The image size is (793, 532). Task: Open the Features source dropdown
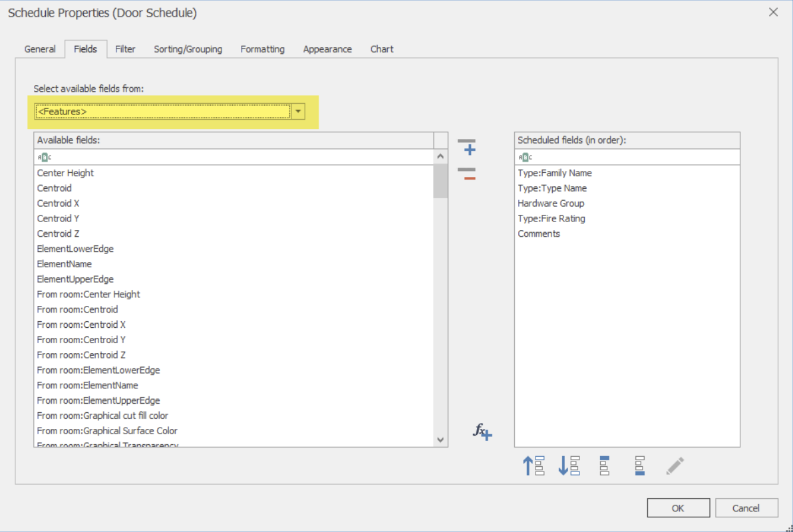(298, 111)
